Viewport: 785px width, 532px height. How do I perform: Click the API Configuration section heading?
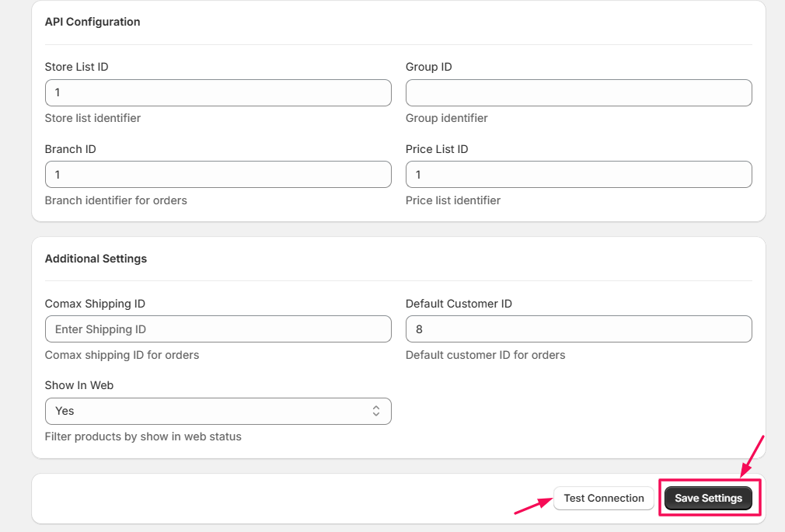coord(92,22)
